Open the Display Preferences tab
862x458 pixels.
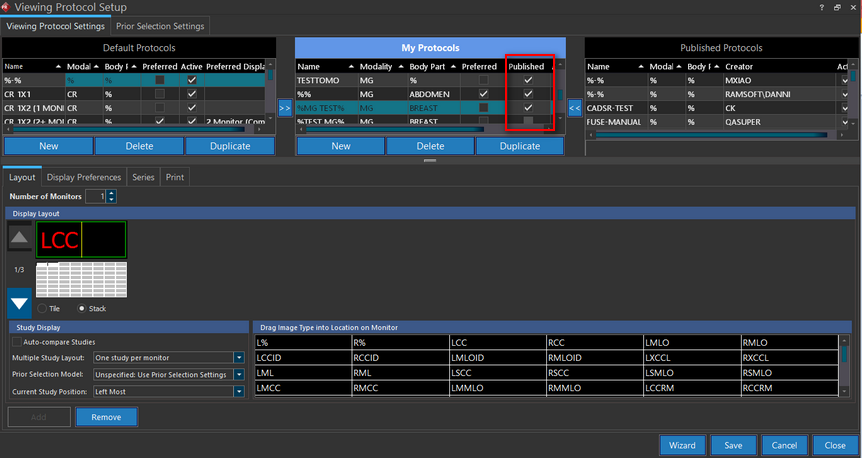coord(84,177)
